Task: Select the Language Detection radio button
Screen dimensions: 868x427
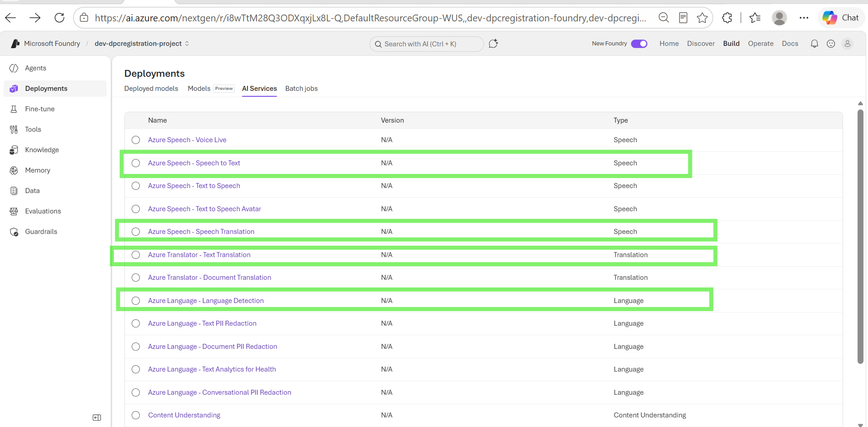Action: (x=136, y=301)
